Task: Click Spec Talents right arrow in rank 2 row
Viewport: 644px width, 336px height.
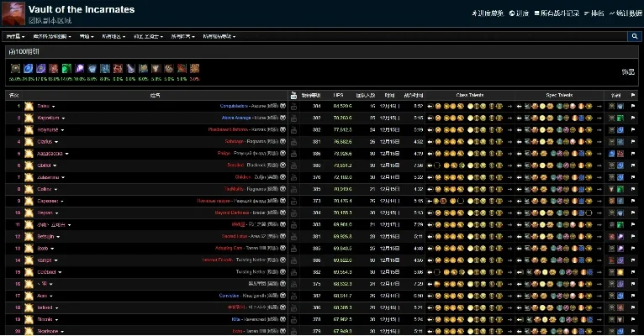Action: 599,118
